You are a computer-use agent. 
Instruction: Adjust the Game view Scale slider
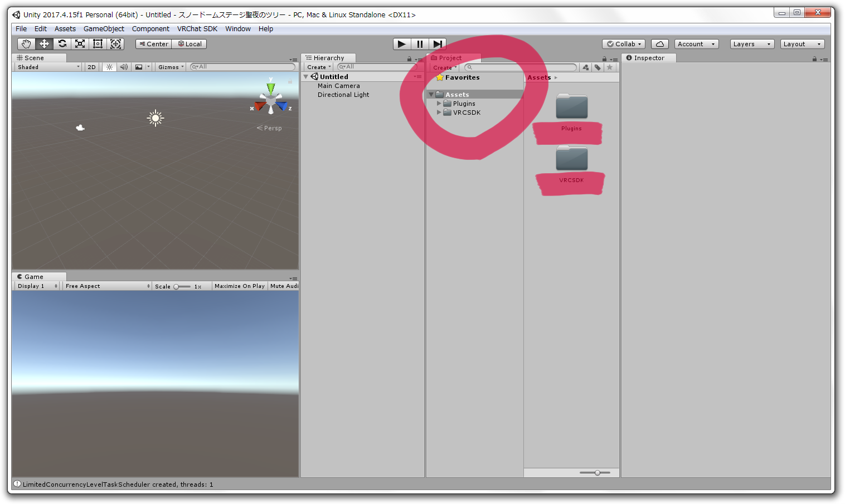tap(182, 287)
